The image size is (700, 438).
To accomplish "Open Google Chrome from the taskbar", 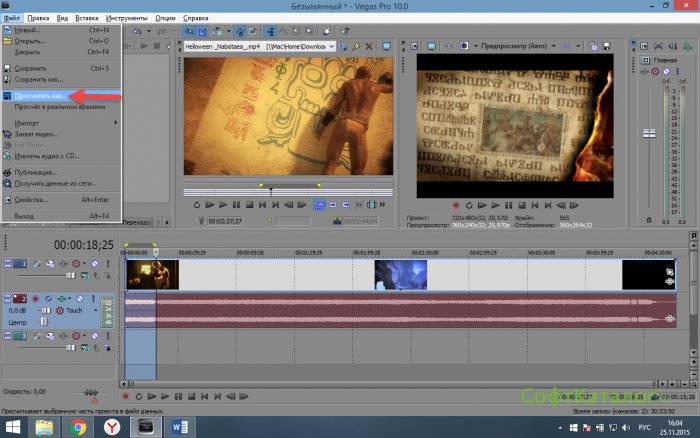I will tap(78, 427).
